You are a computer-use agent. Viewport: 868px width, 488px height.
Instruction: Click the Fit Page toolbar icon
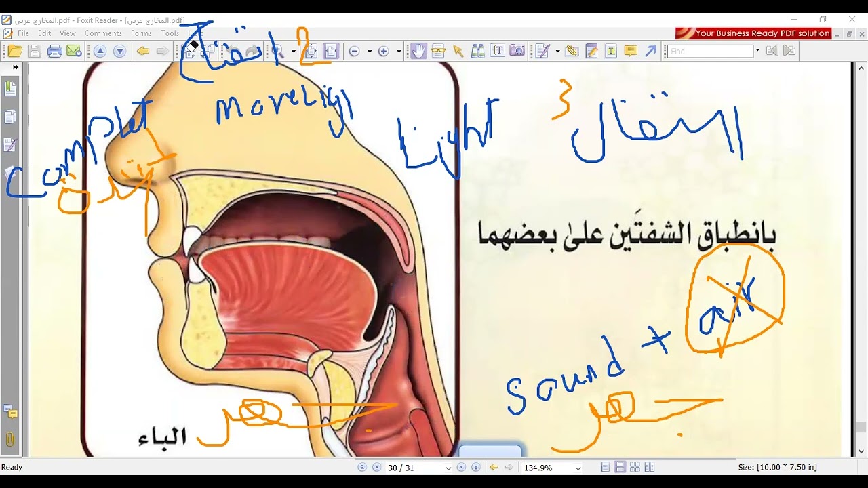point(311,51)
